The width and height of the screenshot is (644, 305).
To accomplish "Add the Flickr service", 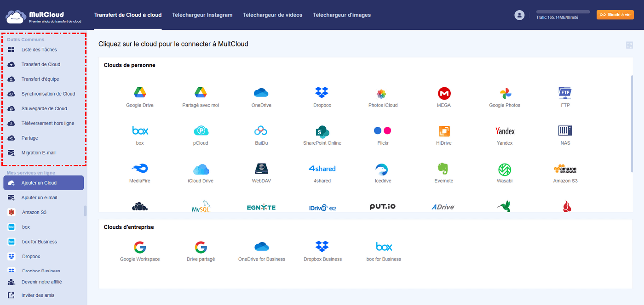I will [382, 131].
